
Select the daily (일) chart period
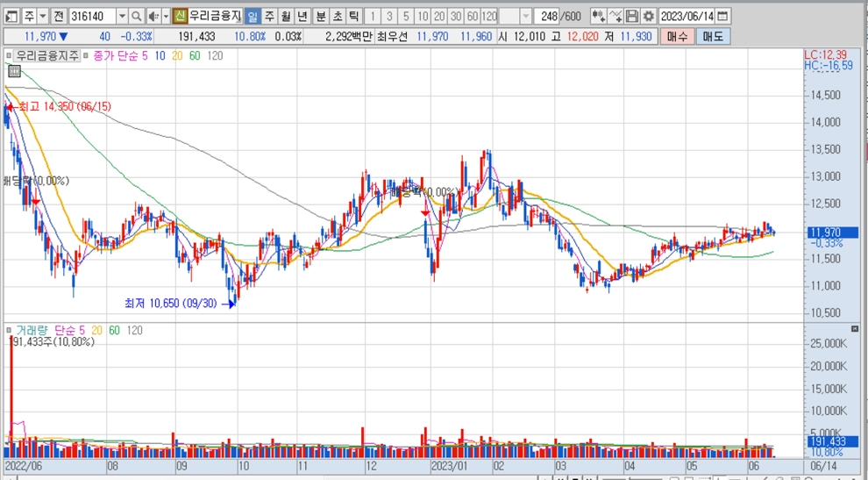point(253,16)
